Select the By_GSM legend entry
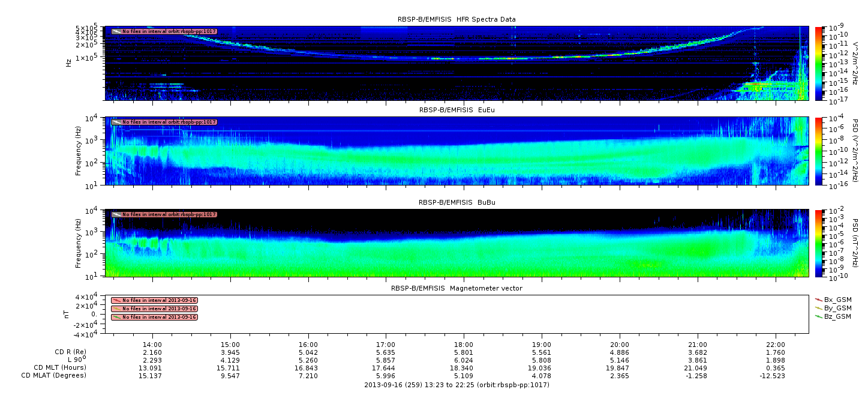868x395 pixels. (837, 308)
